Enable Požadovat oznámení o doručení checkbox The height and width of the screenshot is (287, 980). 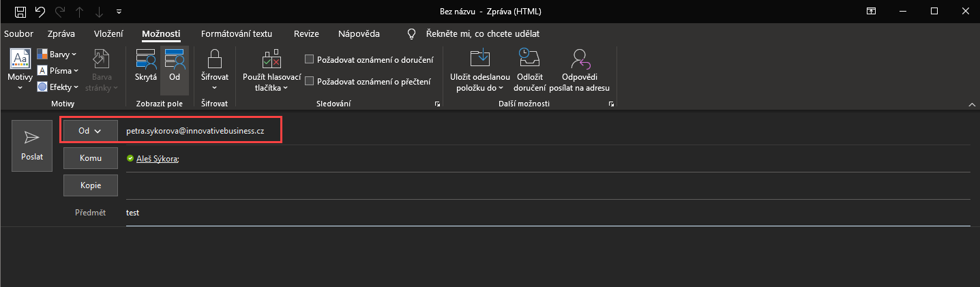coord(309,60)
